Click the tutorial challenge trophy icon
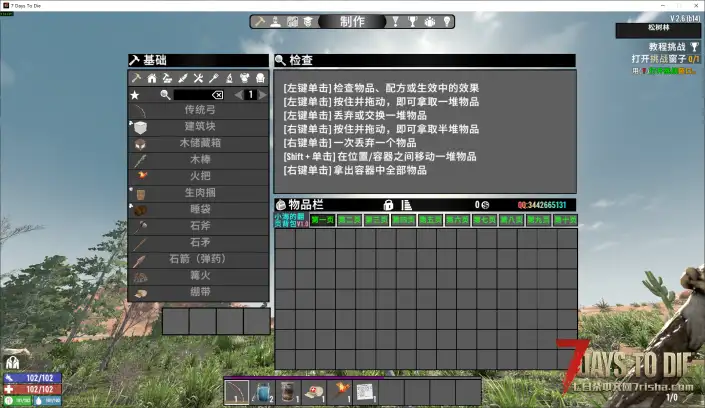This screenshot has width=705, height=408. tap(694, 47)
